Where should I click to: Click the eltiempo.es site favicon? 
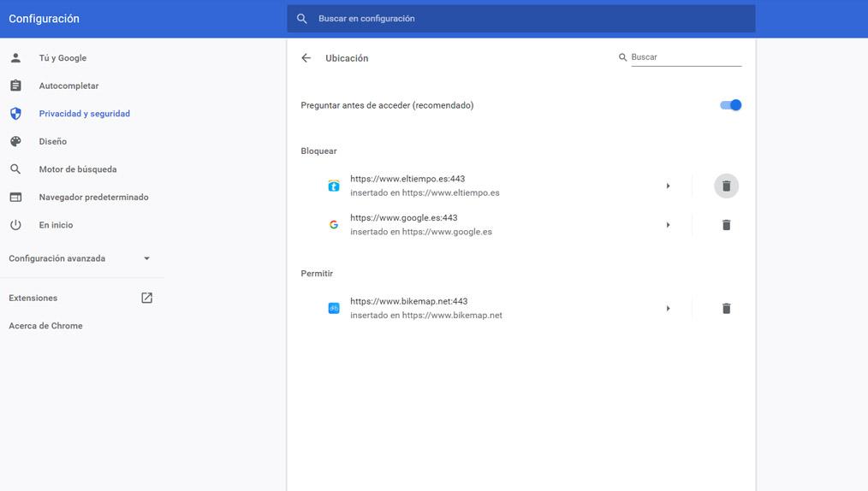334,186
